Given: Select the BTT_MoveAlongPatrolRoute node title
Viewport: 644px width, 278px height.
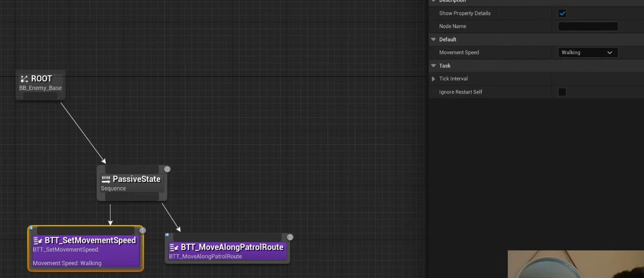Looking at the screenshot, I should (232, 248).
